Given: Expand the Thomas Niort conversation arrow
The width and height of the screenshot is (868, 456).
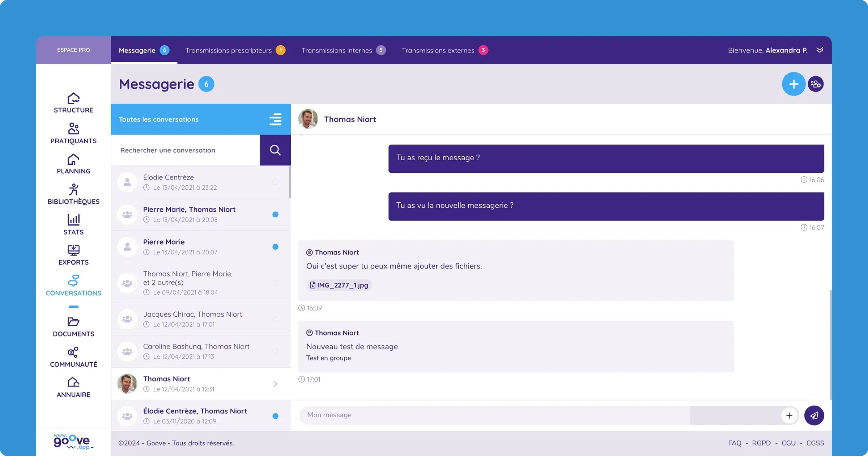Looking at the screenshot, I should pos(276,384).
